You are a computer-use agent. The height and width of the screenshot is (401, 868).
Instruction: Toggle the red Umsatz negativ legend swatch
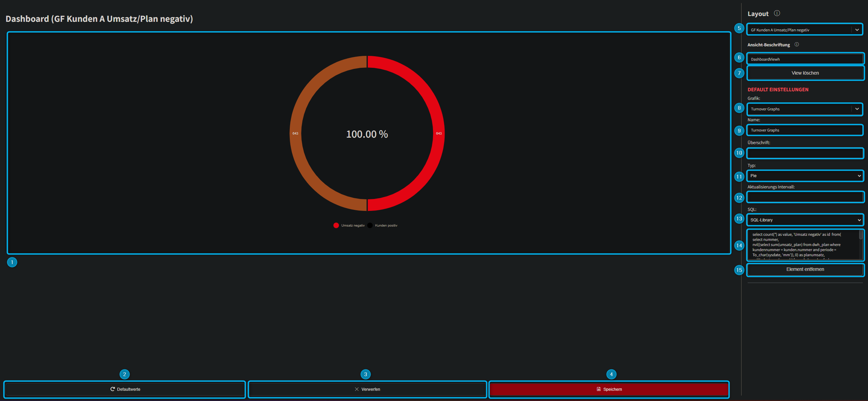click(336, 226)
